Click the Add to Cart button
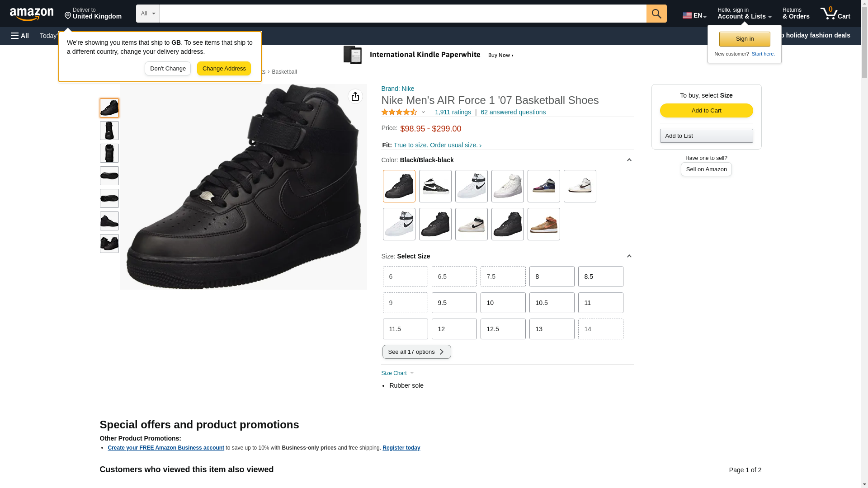Image resolution: width=868 pixels, height=488 pixels. pyautogui.click(x=706, y=111)
